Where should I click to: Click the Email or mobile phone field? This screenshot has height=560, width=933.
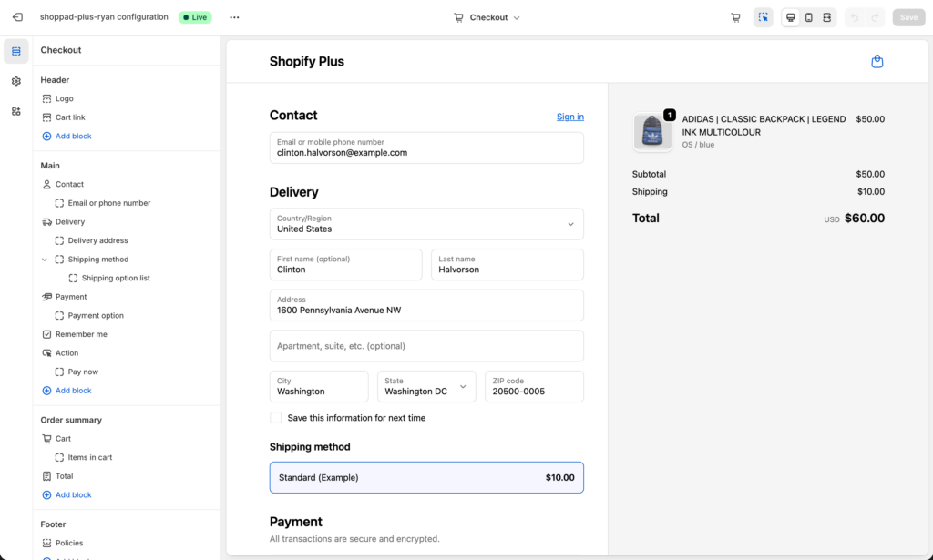426,148
